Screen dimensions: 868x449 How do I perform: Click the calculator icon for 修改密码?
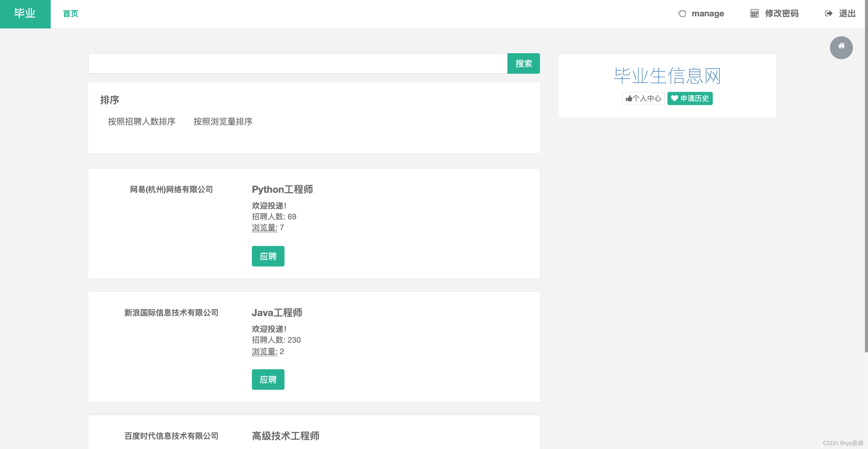pyautogui.click(x=754, y=14)
